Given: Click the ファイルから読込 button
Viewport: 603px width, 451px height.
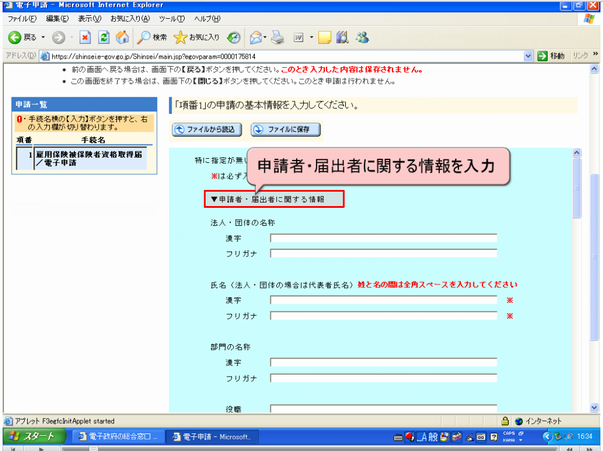Looking at the screenshot, I should click(x=207, y=130).
